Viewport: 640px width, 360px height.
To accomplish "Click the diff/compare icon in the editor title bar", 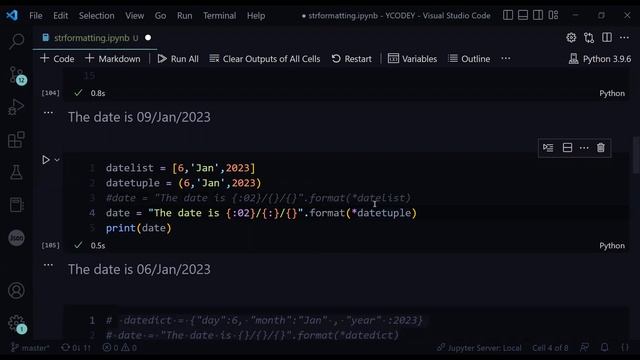I will 589,38.
